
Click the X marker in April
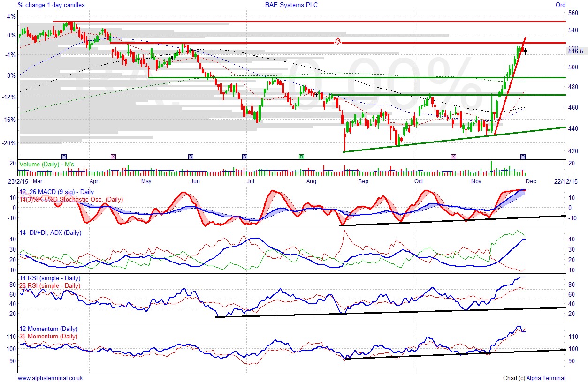coord(113,156)
